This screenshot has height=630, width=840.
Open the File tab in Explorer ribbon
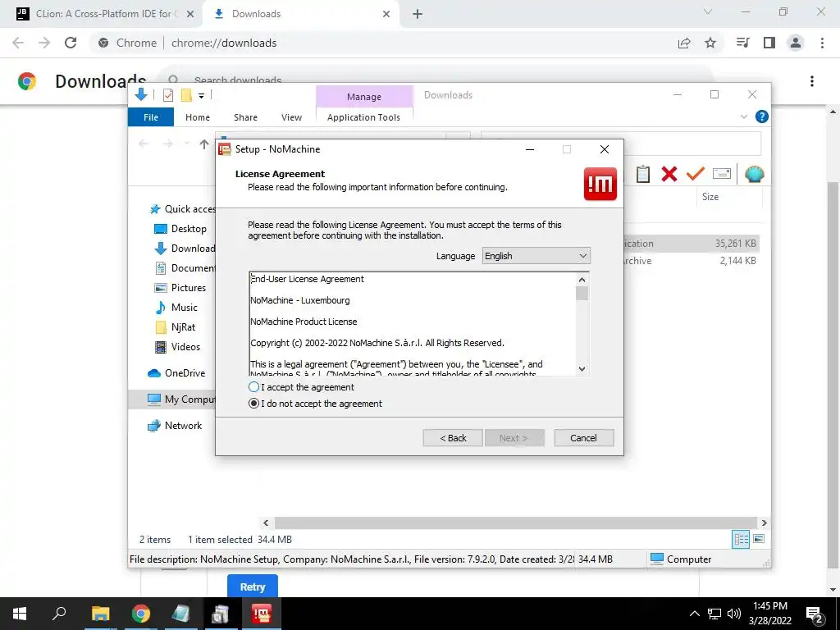(151, 116)
